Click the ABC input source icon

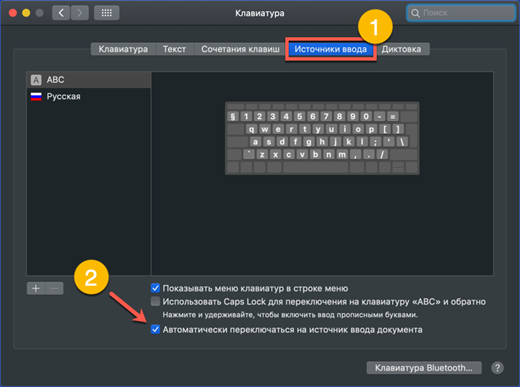36,80
